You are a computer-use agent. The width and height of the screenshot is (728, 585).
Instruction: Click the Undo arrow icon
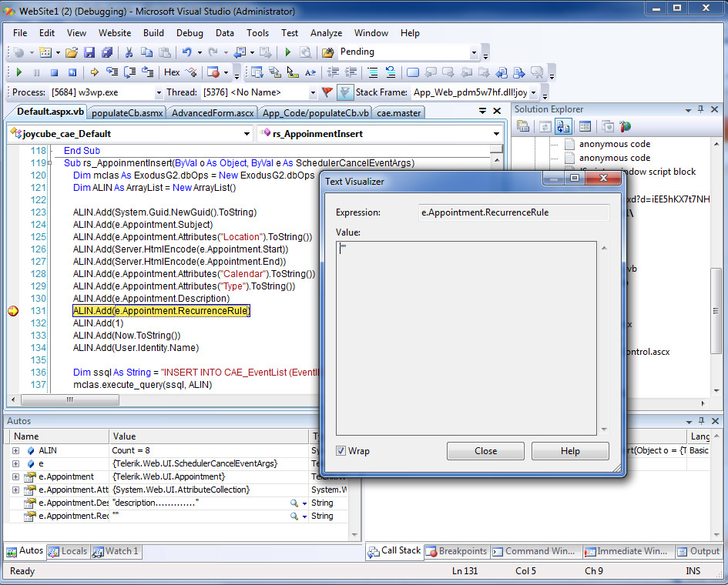point(186,52)
